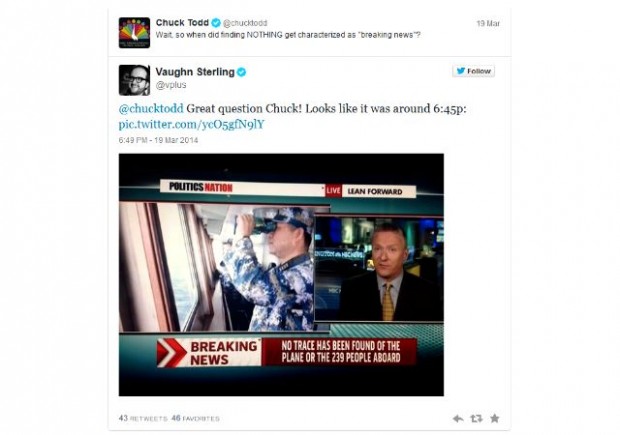View the 43 retweets list
The image size is (620, 435).
click(x=143, y=418)
